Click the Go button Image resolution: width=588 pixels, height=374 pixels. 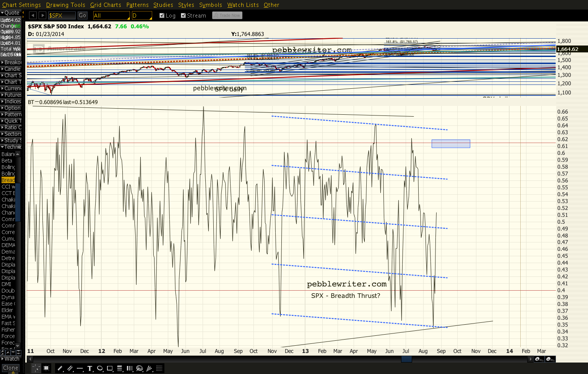tap(82, 16)
